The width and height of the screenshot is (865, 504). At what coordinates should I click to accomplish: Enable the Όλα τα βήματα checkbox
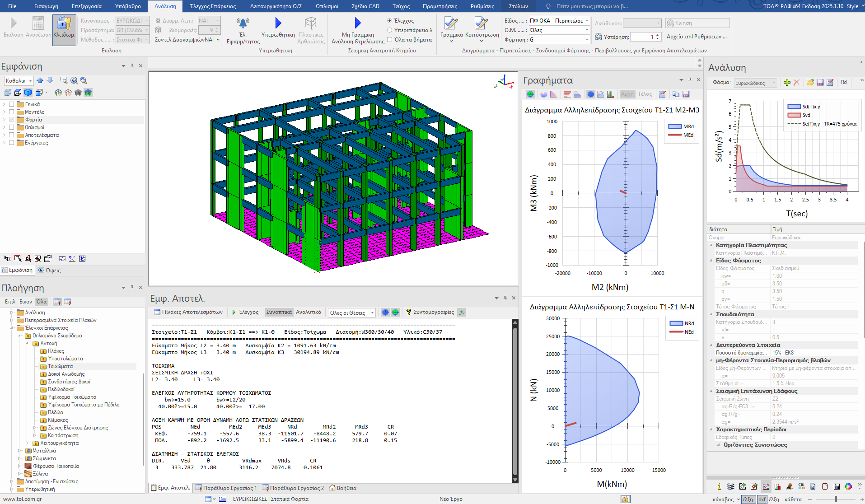pos(390,40)
